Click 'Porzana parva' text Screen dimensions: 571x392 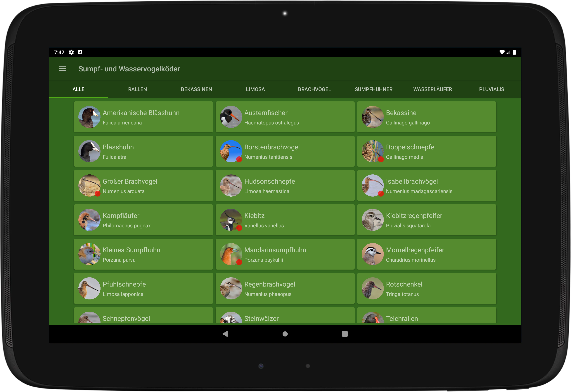point(119,260)
